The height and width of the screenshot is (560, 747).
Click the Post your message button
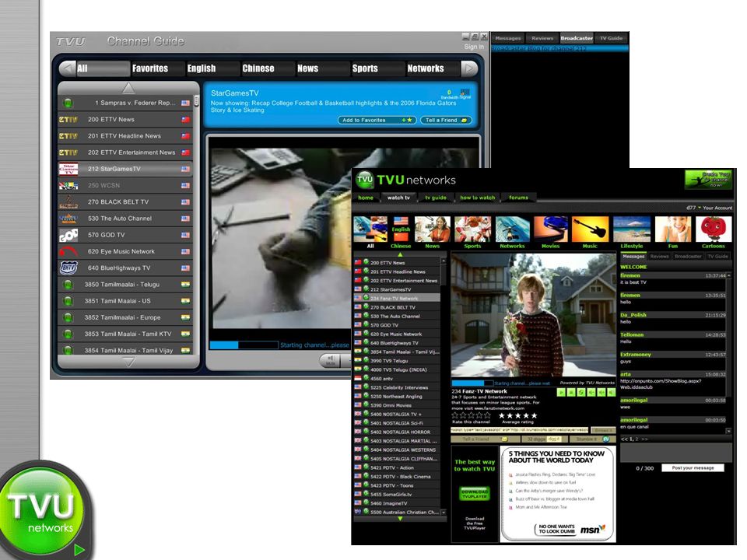(693, 468)
